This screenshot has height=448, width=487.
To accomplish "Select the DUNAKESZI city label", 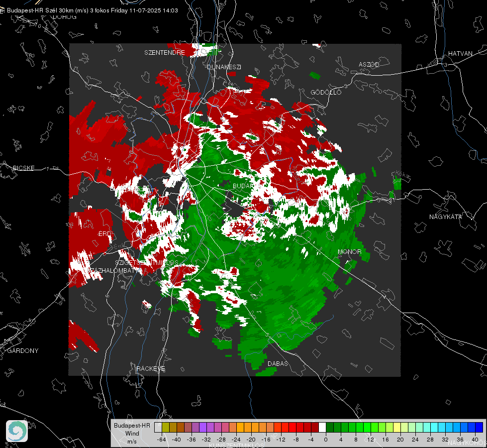I will click(224, 67).
